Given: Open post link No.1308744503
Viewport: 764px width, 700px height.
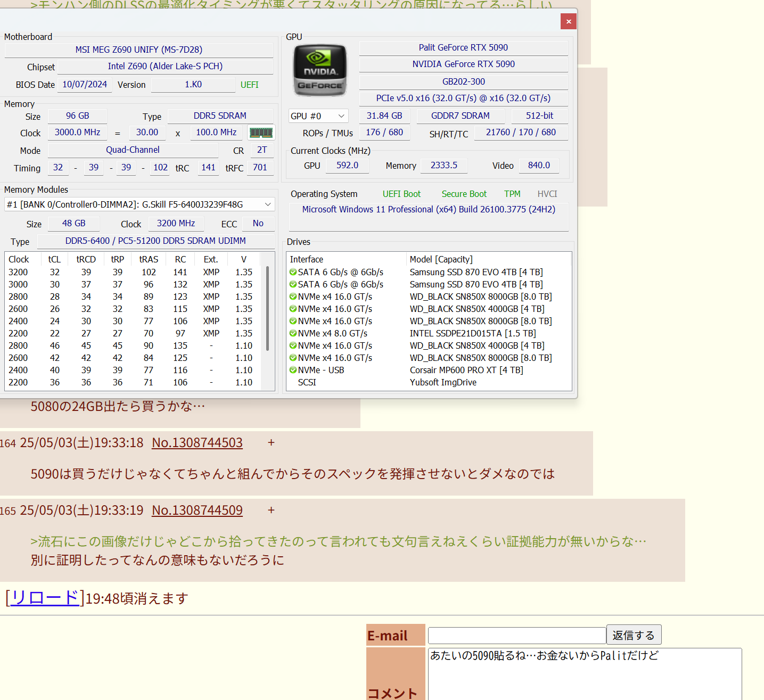Looking at the screenshot, I should tap(197, 443).
